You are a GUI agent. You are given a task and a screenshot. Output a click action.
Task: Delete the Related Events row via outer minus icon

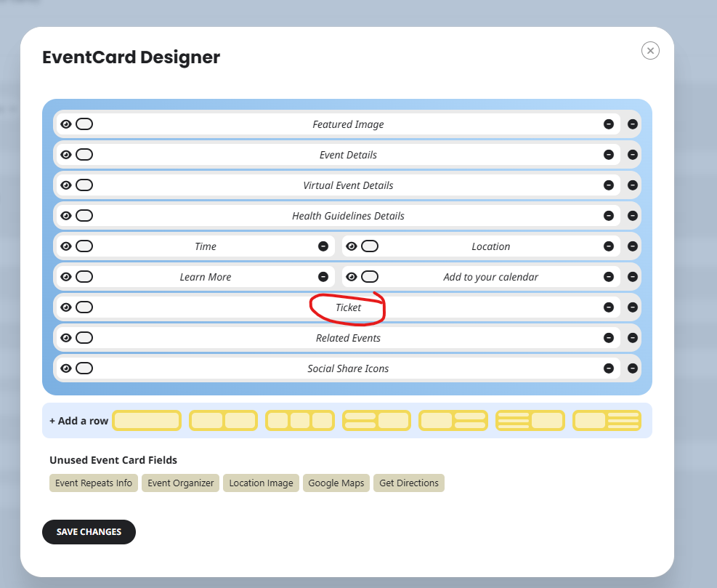click(633, 338)
